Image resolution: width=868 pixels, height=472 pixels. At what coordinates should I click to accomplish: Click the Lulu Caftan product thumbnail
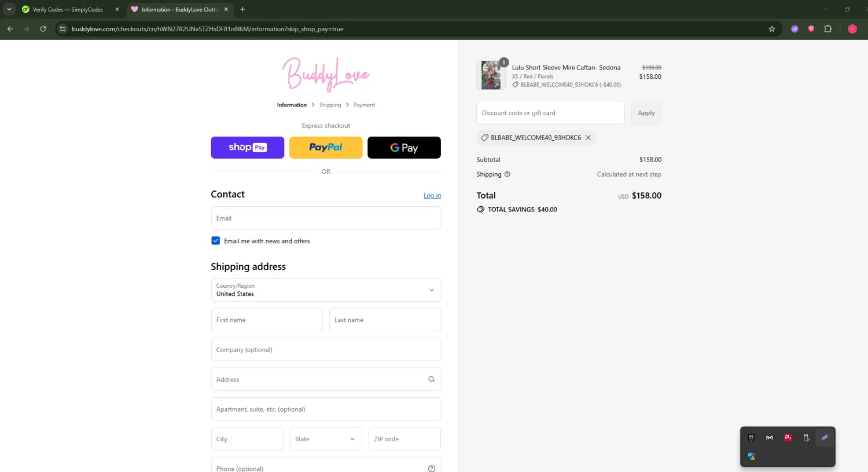pyautogui.click(x=491, y=75)
